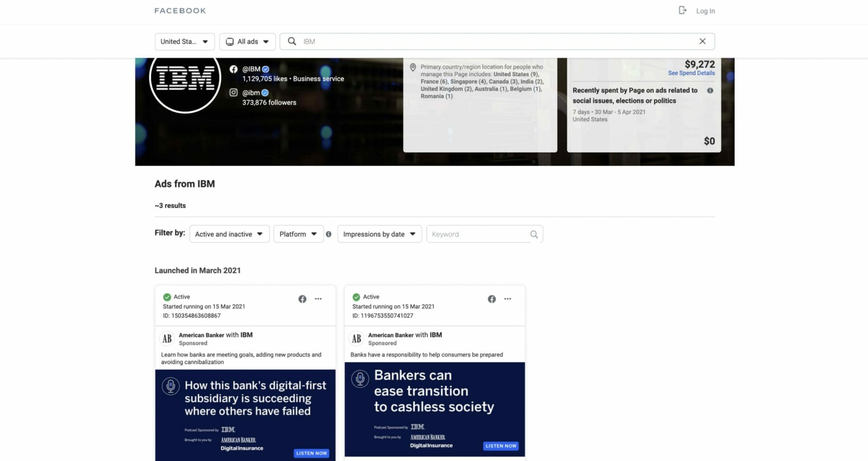Click the location pin icon in page info

coord(413,67)
